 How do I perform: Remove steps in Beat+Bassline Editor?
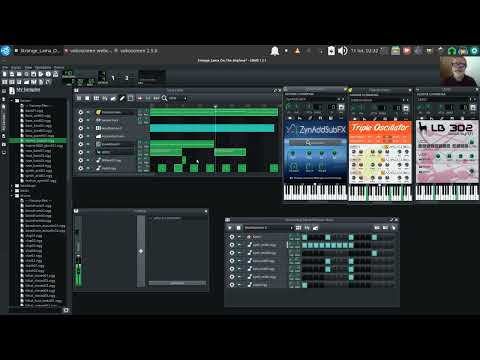pyautogui.click(x=377, y=228)
